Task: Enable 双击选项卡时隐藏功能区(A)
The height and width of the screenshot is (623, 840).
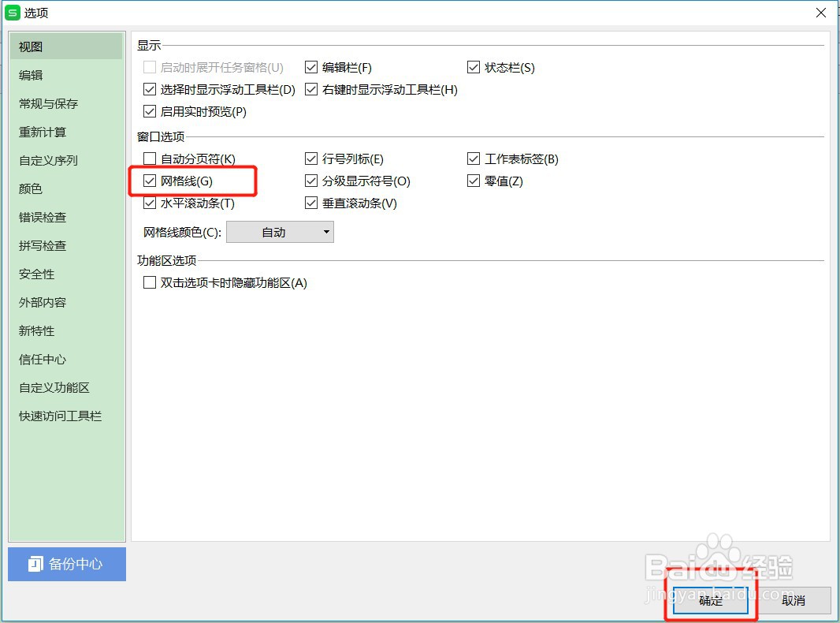Action: click(x=150, y=282)
